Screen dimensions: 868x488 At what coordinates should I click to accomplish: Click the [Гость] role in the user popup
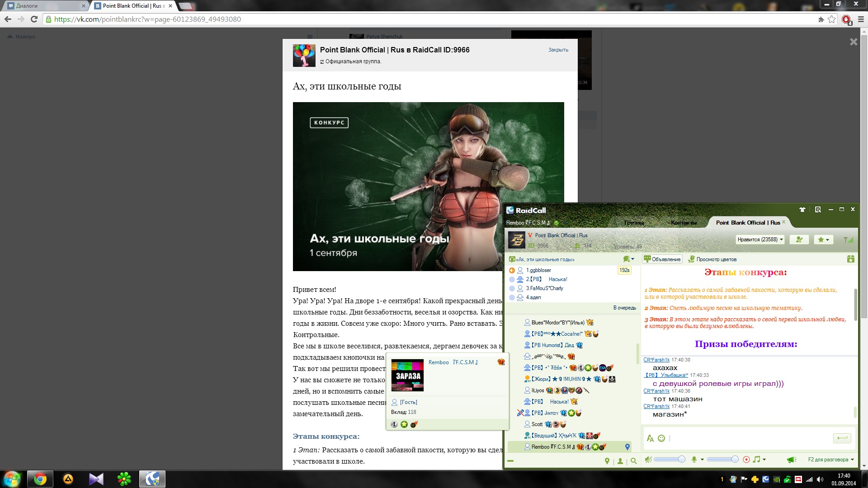(408, 402)
